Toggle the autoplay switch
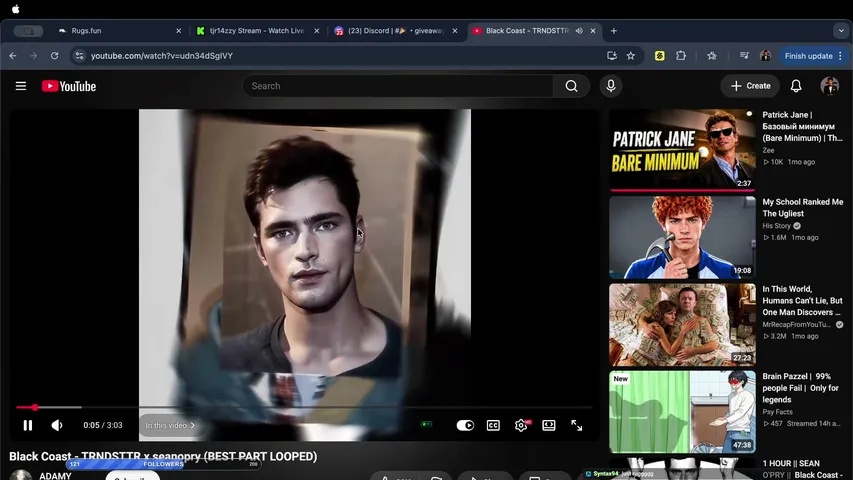853x480 pixels. tap(465, 425)
